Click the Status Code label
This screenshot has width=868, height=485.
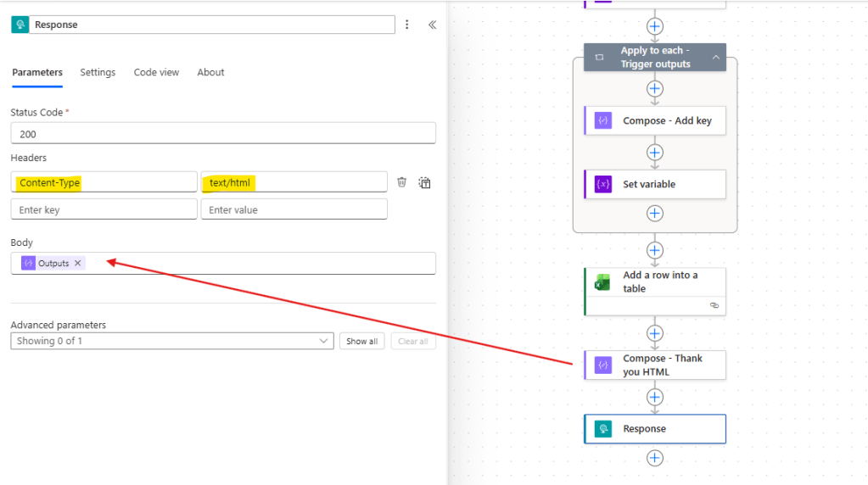point(36,112)
